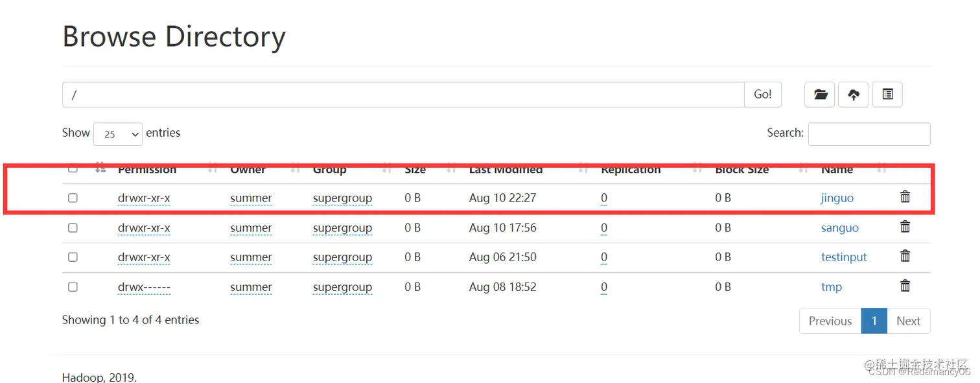
Task: Open the testinput directory link
Action: [x=844, y=257]
